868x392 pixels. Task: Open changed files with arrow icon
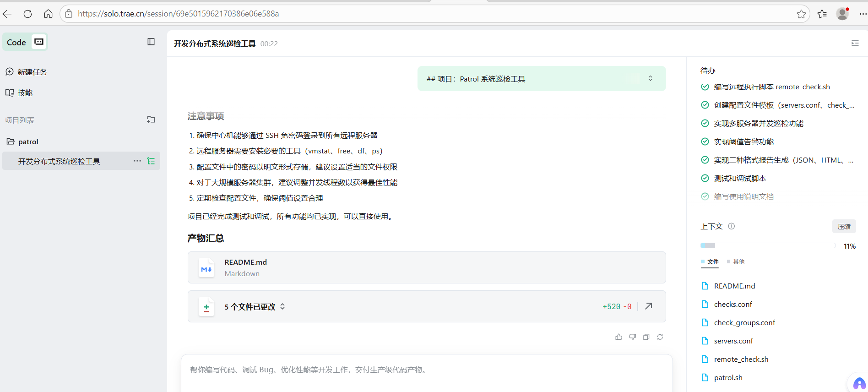coord(649,306)
